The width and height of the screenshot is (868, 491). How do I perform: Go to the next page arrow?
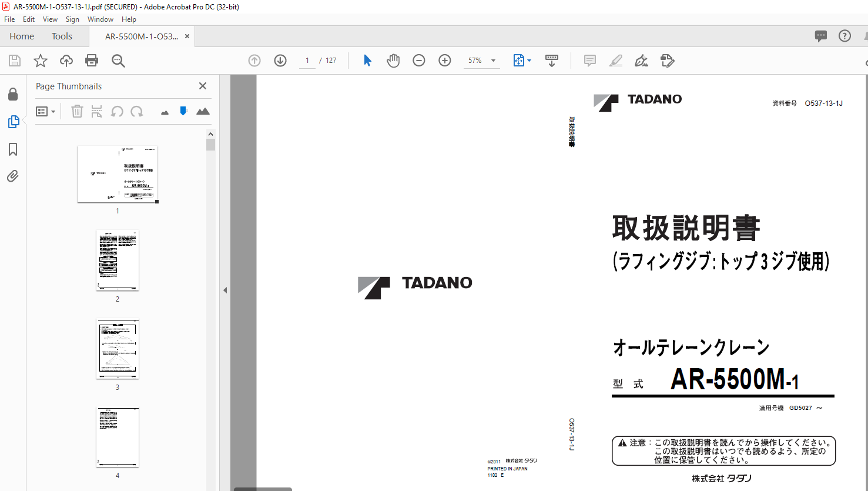point(280,61)
